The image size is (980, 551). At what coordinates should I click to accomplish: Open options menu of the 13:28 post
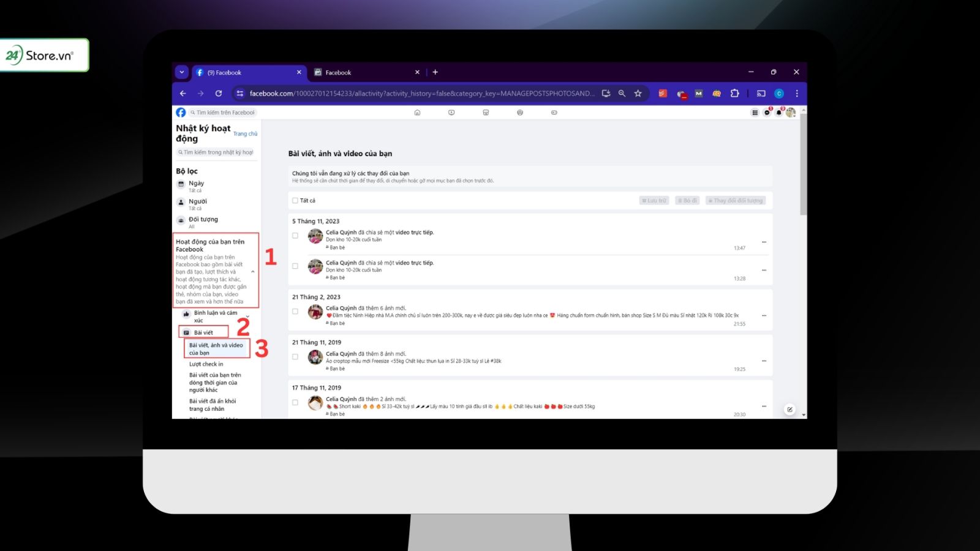[764, 270]
